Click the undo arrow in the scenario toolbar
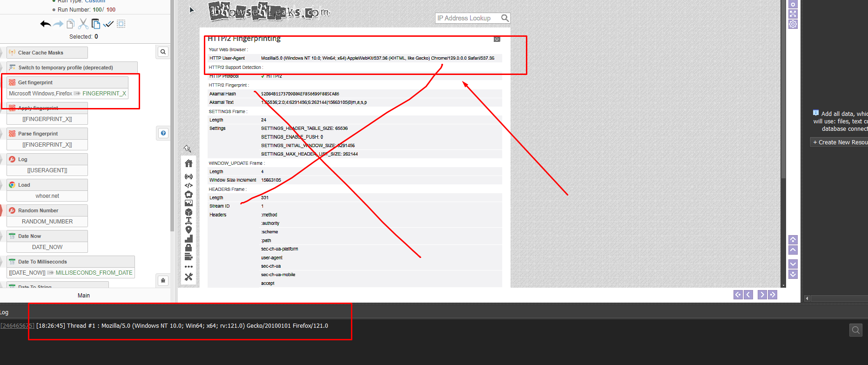Image resolution: width=868 pixels, height=365 pixels. coord(45,24)
